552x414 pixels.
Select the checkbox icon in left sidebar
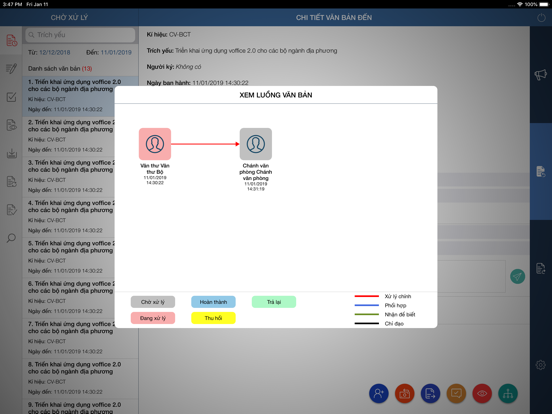point(11,97)
